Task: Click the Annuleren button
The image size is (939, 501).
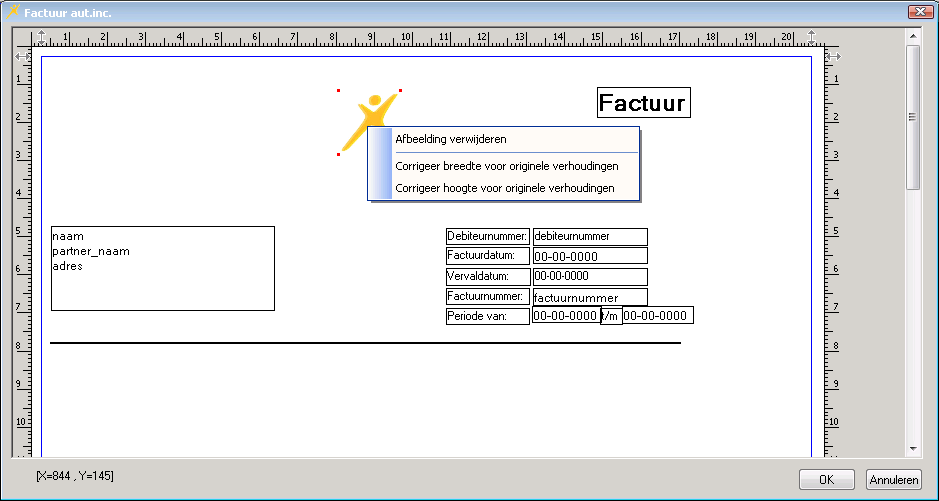Action: [x=892, y=479]
